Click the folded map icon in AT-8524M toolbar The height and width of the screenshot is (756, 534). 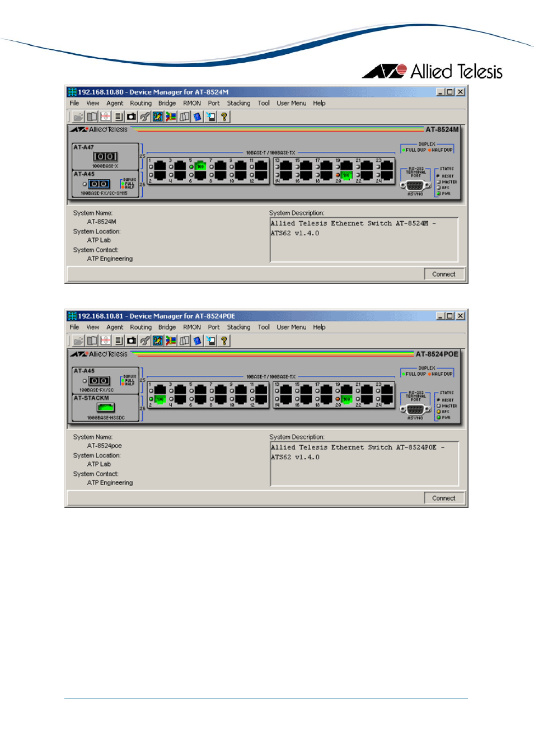pos(184,116)
